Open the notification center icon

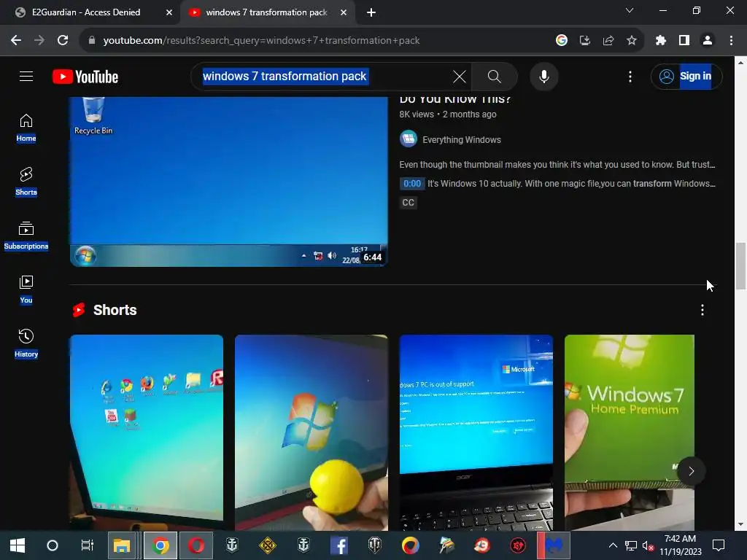tap(718, 545)
